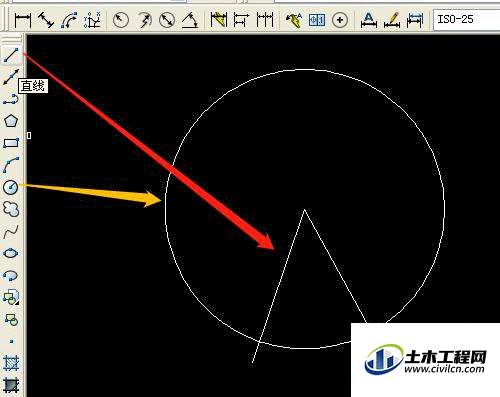The height and width of the screenshot is (397, 500).
Task: Open the Dimension Edit tool
Action: click(x=369, y=20)
